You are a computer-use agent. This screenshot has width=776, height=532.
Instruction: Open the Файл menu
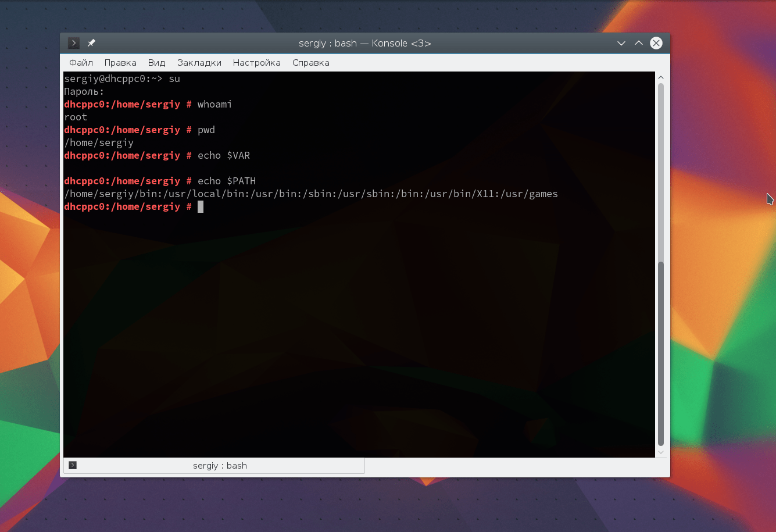tap(81, 62)
